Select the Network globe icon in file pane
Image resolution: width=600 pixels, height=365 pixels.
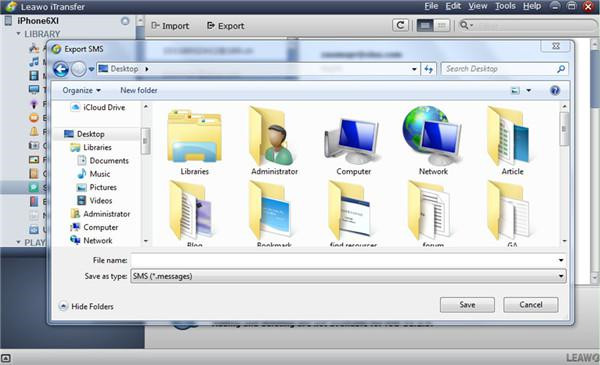[432, 135]
